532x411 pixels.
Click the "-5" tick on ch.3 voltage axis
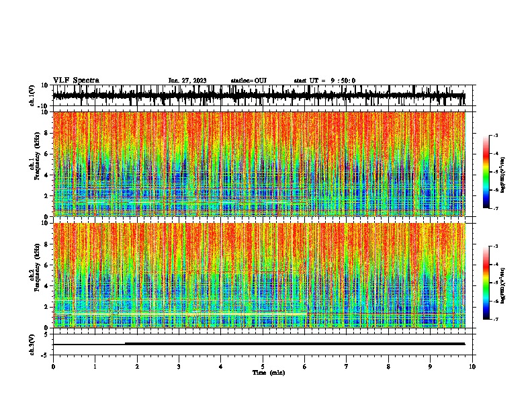(45, 355)
